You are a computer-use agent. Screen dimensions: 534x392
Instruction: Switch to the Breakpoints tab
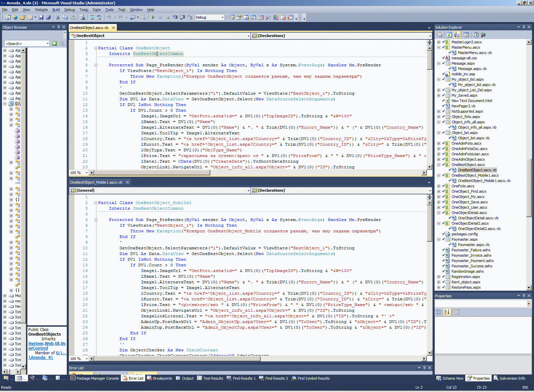click(160, 378)
